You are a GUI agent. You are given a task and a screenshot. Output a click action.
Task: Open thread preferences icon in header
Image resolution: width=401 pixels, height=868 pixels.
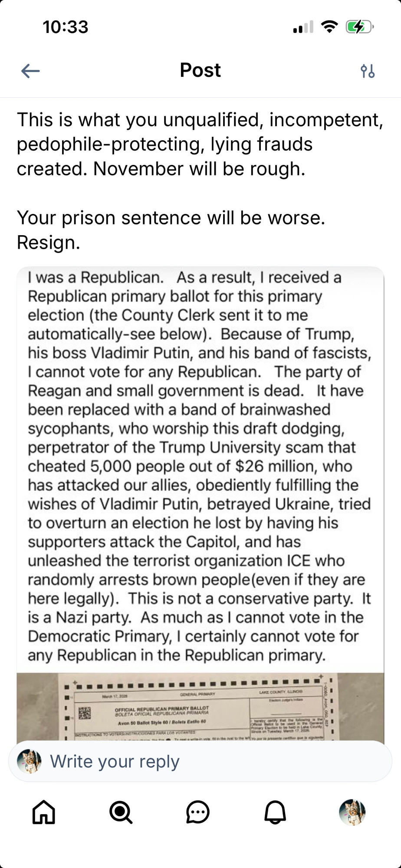(x=368, y=71)
